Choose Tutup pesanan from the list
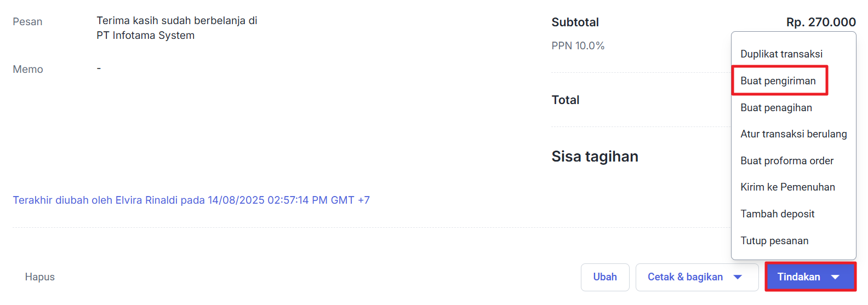The image size is (868, 305). click(774, 241)
